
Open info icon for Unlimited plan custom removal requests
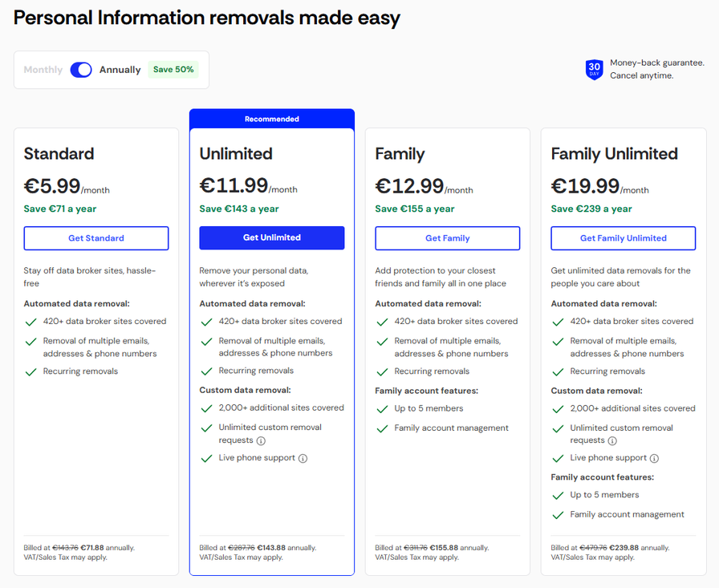261,440
